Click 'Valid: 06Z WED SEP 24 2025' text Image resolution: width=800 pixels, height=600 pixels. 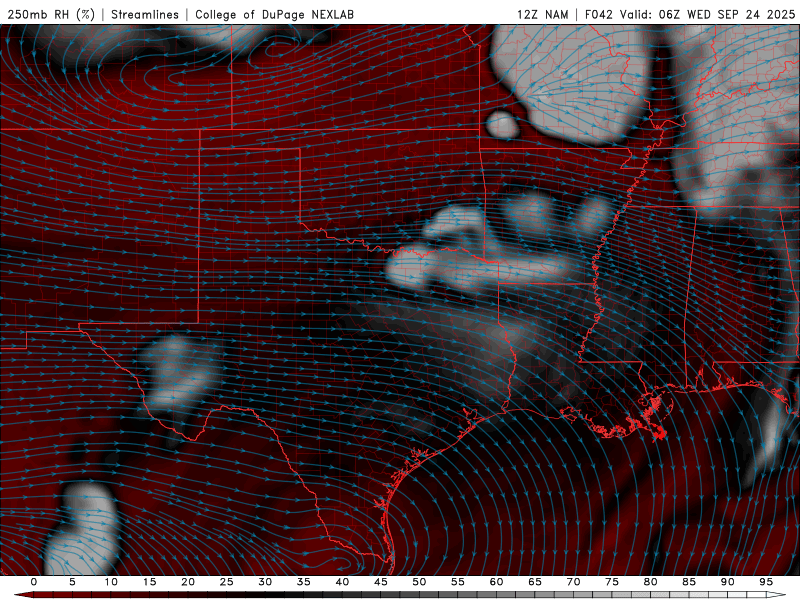[708, 14]
